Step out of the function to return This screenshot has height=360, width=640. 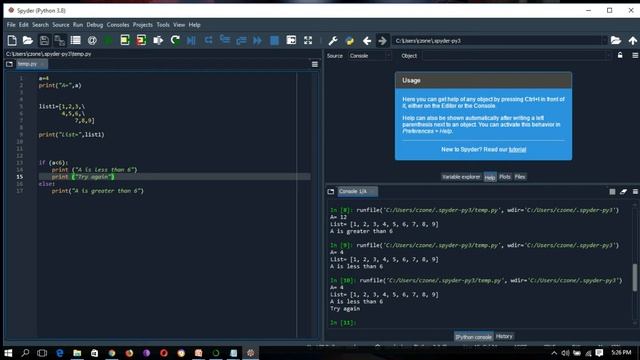(x=241, y=40)
